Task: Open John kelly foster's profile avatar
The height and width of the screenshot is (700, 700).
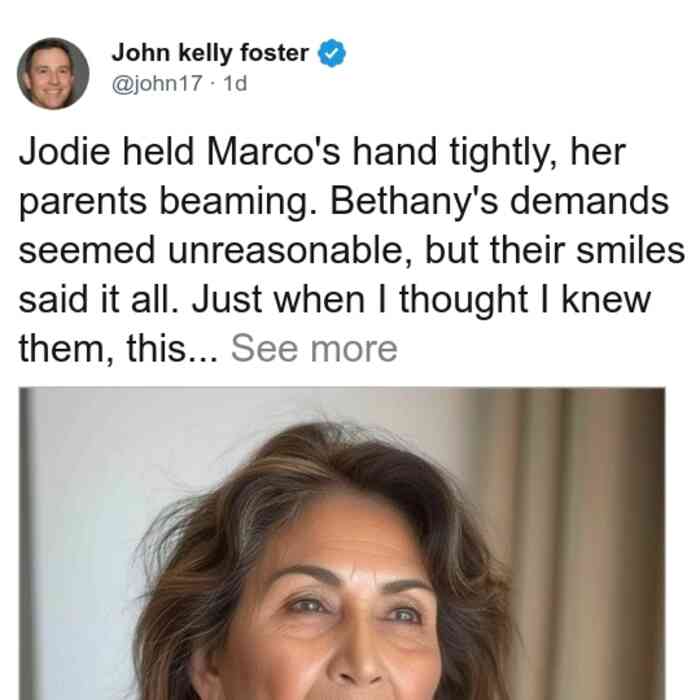Action: pos(53,74)
